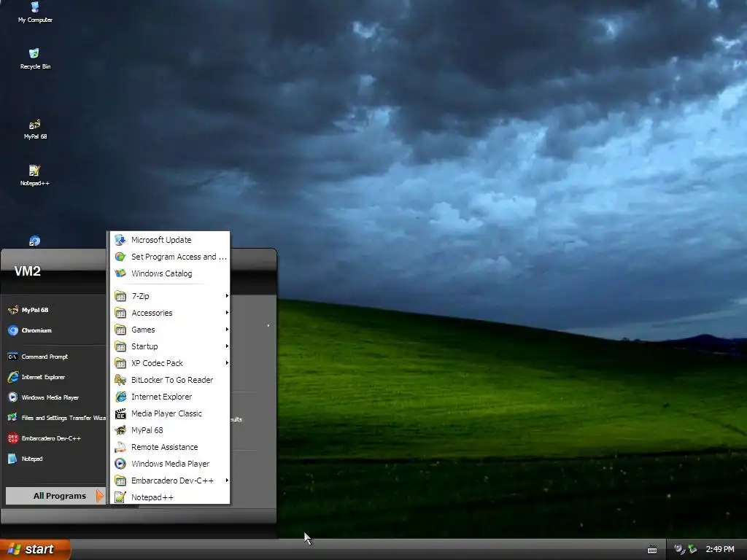Click the Media Player Classic clapperboard icon
This screenshot has width=747, height=560.
120,413
